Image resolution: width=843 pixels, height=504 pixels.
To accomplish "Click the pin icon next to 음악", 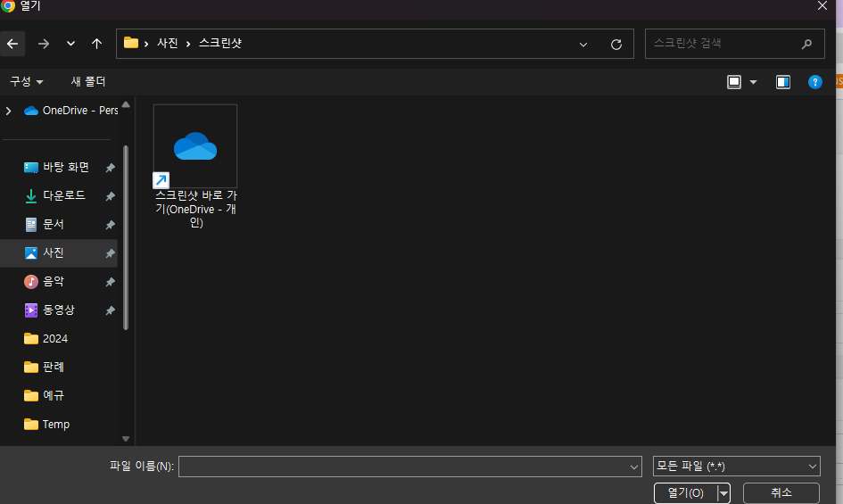I will (x=111, y=282).
